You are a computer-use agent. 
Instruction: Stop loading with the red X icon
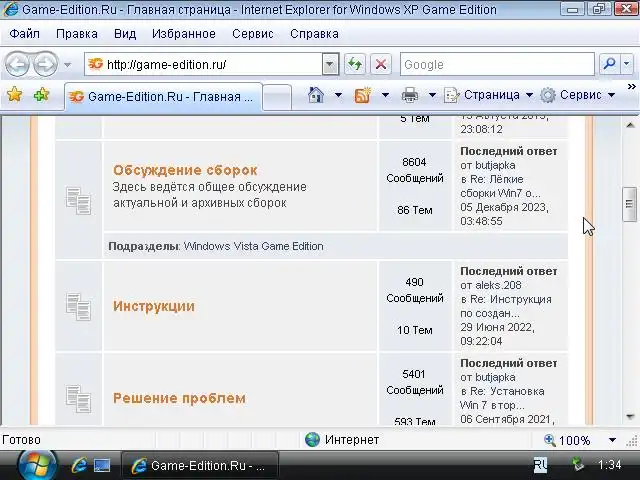(x=381, y=64)
